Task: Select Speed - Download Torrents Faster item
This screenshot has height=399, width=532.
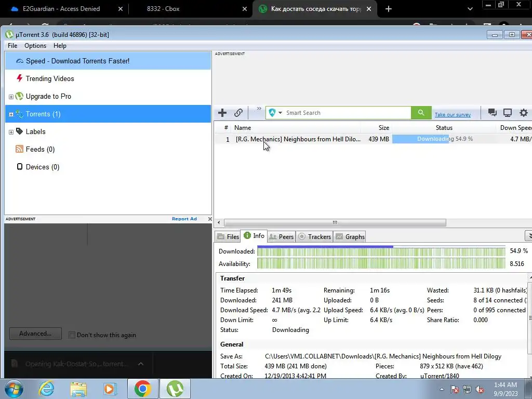Action: 108,61
